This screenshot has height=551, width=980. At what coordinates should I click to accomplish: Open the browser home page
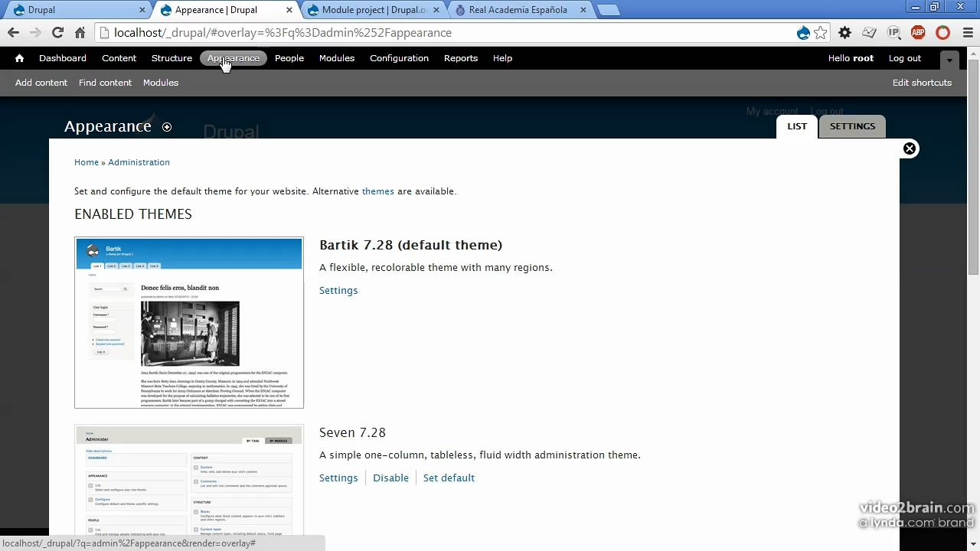coord(80,33)
